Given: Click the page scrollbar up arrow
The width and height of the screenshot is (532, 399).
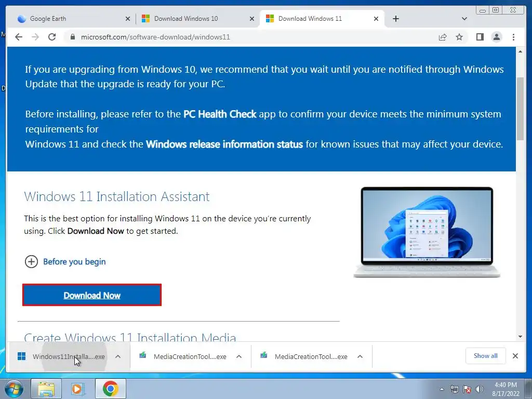Looking at the screenshot, I should click(x=520, y=51).
